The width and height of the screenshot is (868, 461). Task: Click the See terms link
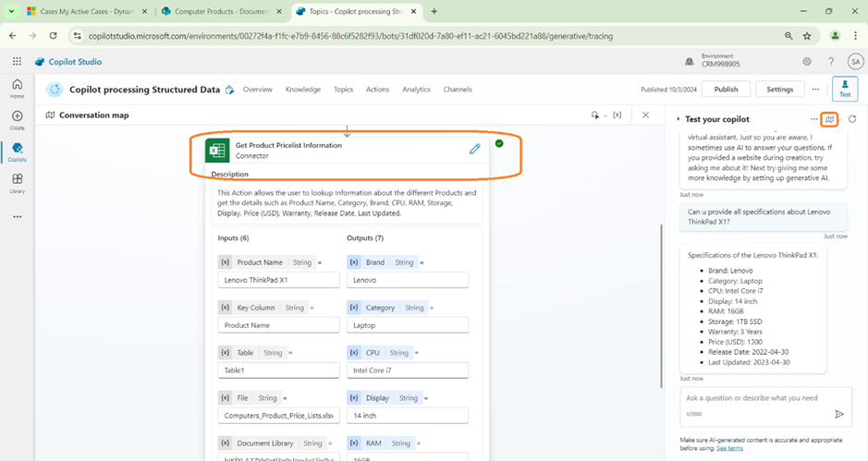(x=729, y=448)
